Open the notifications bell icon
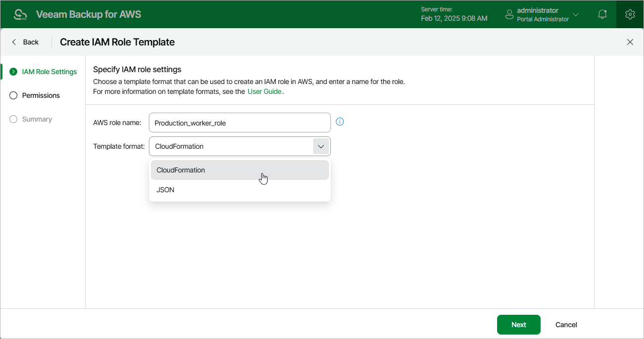644x339 pixels. pos(602,14)
